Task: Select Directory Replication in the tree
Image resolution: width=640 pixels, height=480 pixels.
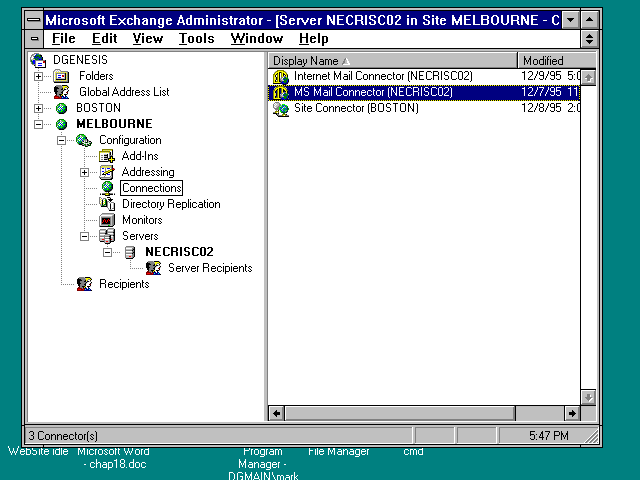Action: tap(171, 204)
